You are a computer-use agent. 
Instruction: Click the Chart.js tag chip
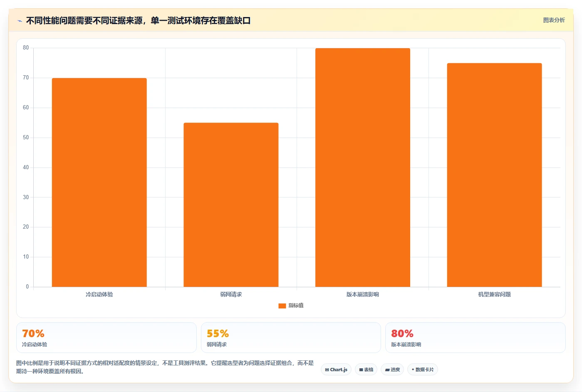[336, 370]
